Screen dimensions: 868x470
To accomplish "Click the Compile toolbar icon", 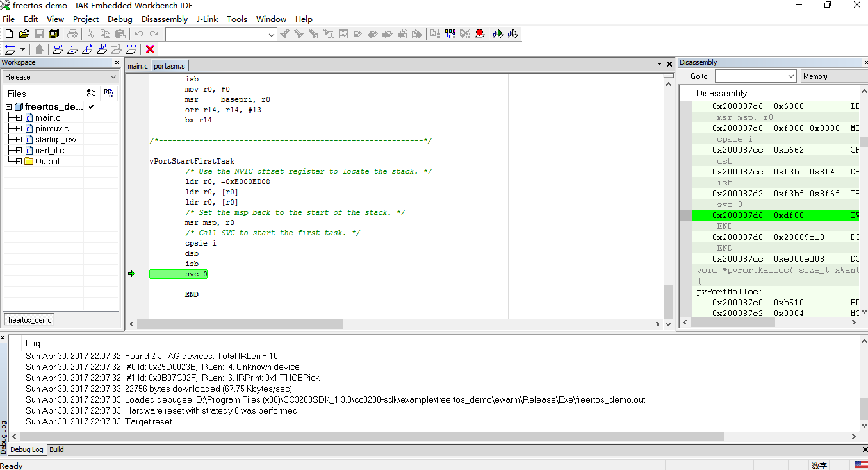I will coord(436,34).
